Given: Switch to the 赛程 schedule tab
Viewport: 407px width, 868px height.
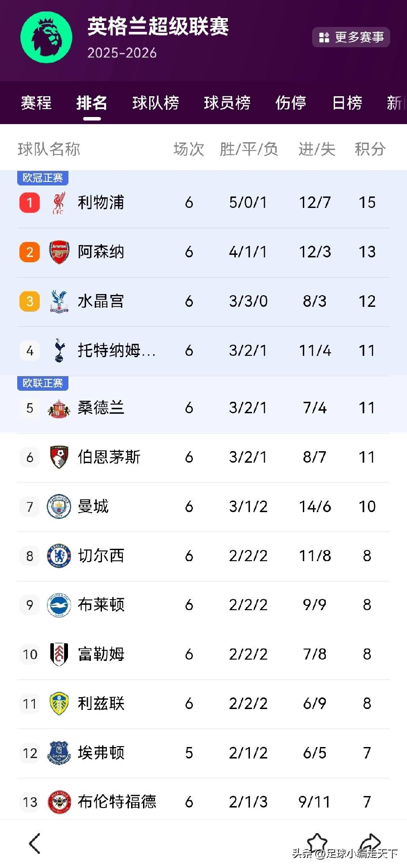Looking at the screenshot, I should [36, 103].
